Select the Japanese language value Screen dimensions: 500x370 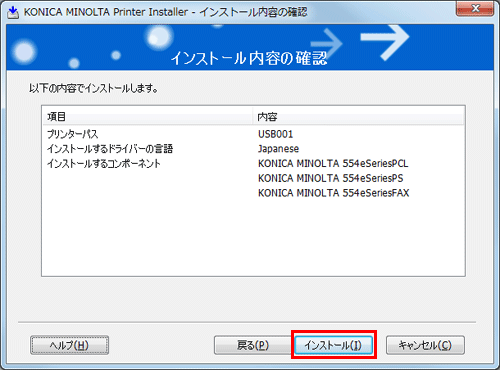[x=278, y=149]
